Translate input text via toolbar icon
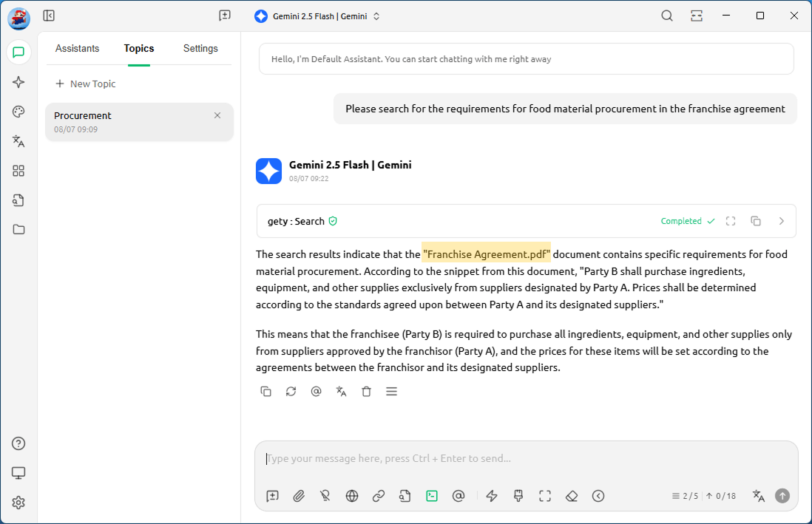The height and width of the screenshot is (524, 812). pyautogui.click(x=759, y=496)
